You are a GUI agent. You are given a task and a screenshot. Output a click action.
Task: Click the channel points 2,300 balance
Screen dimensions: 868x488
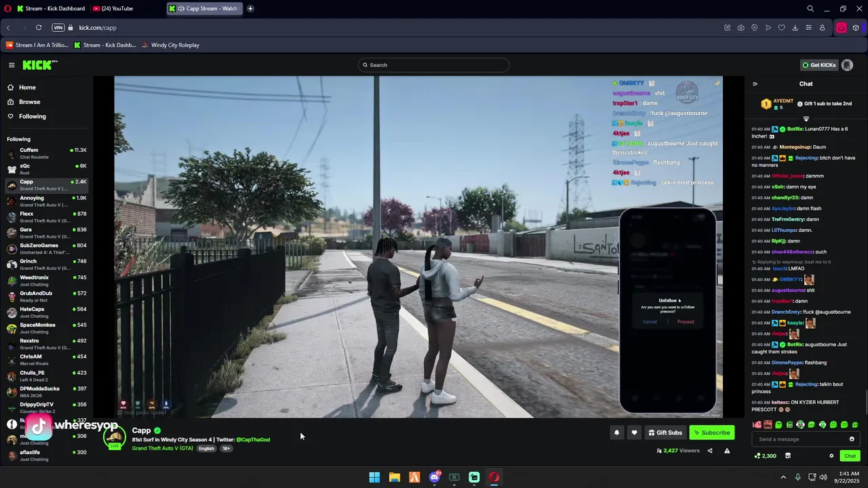(x=765, y=456)
